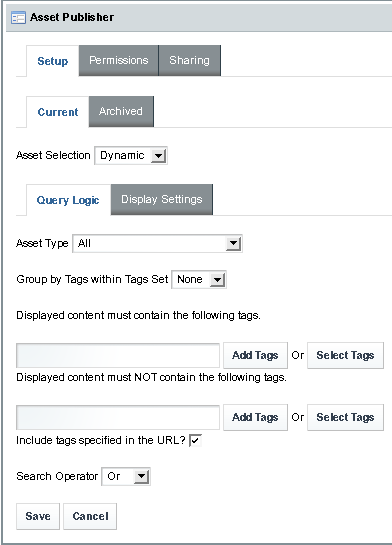This screenshot has height=545, width=392.
Task: Open the Permissions tab
Action: 119,60
